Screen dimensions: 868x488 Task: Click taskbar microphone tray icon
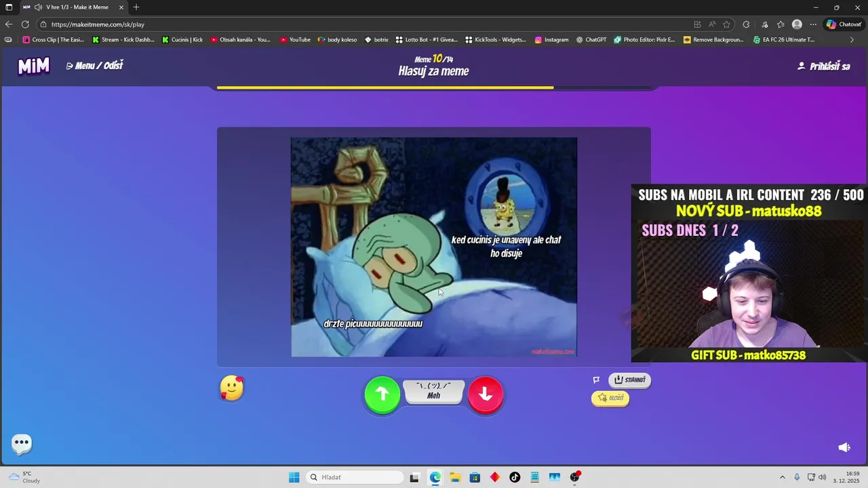(x=797, y=477)
